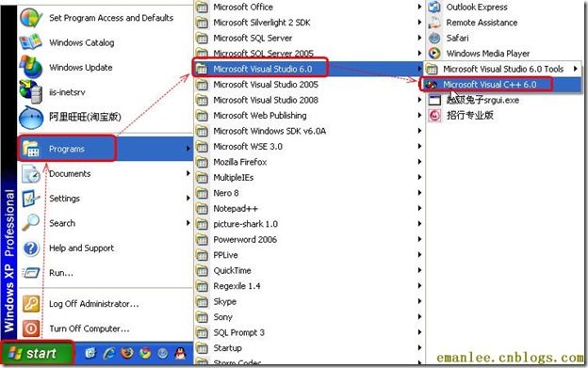Open QQ penguin icon in quick launch

click(x=181, y=353)
